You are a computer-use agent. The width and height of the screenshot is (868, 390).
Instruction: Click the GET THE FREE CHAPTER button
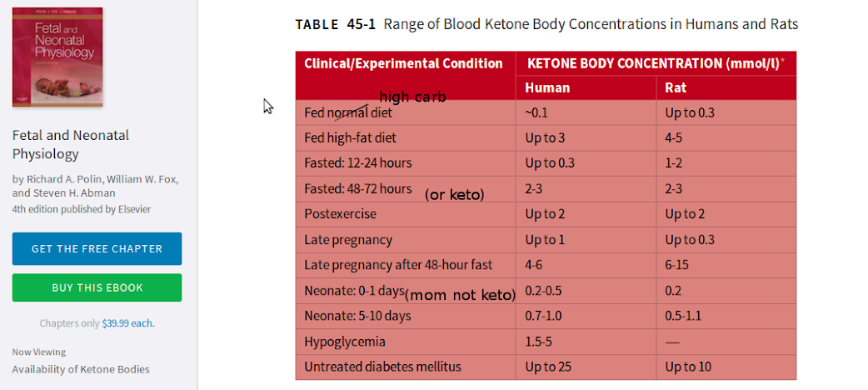click(x=97, y=248)
